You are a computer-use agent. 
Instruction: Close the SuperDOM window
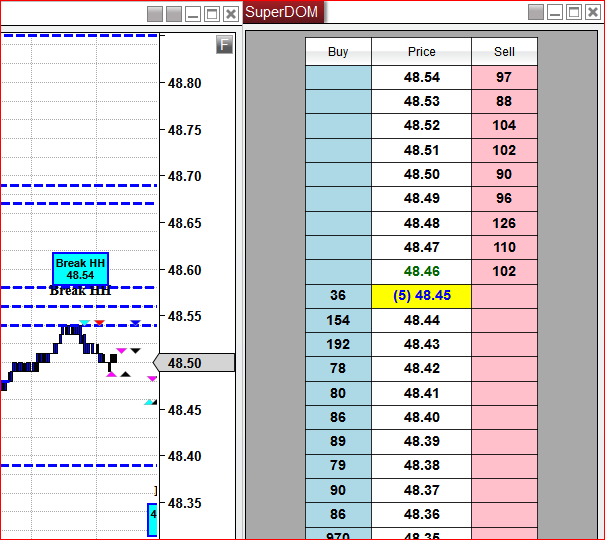pos(593,12)
